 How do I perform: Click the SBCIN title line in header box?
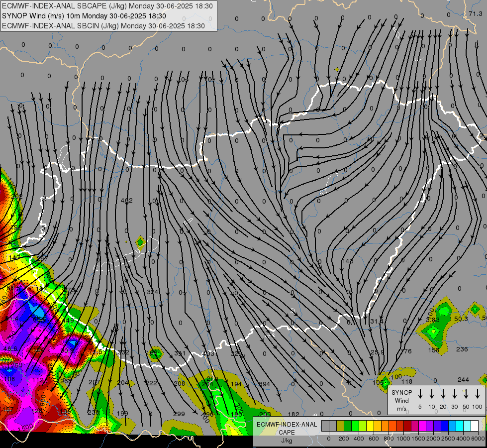pos(103,26)
